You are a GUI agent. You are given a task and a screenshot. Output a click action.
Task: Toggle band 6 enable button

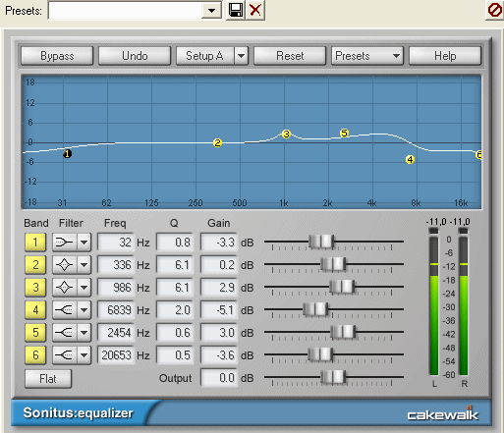click(x=35, y=355)
